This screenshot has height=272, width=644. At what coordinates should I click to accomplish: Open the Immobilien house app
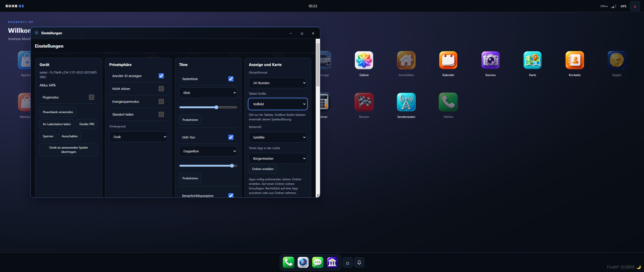coord(406,60)
